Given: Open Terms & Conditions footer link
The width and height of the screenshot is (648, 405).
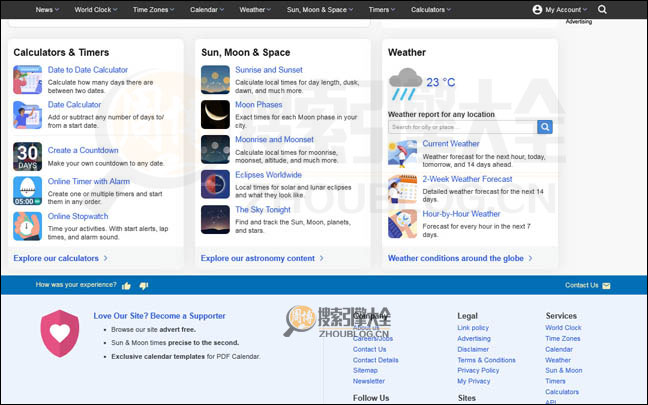Looking at the screenshot, I should point(486,360).
